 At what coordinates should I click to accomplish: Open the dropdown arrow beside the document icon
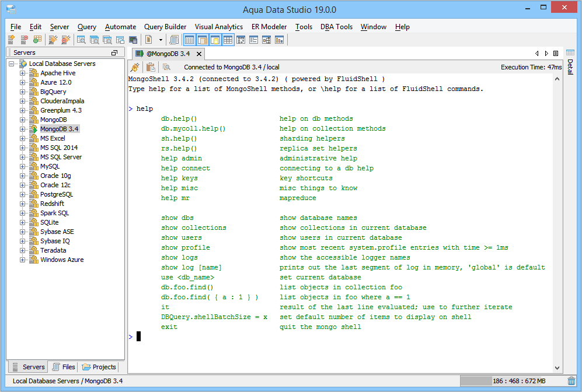[161, 40]
